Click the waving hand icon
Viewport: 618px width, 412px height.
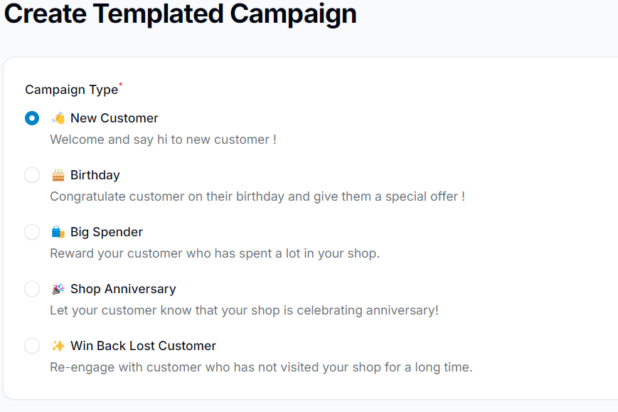pos(58,118)
